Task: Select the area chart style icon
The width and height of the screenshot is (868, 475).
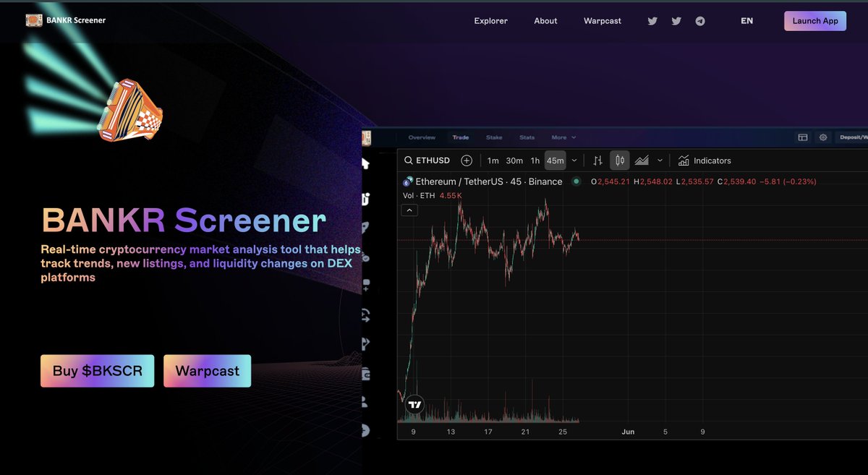Action: (642, 161)
